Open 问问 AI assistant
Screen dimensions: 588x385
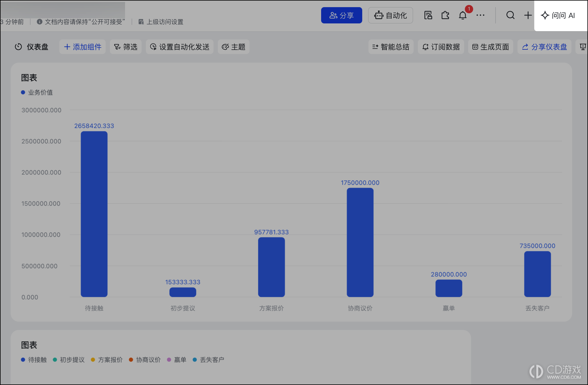click(558, 15)
